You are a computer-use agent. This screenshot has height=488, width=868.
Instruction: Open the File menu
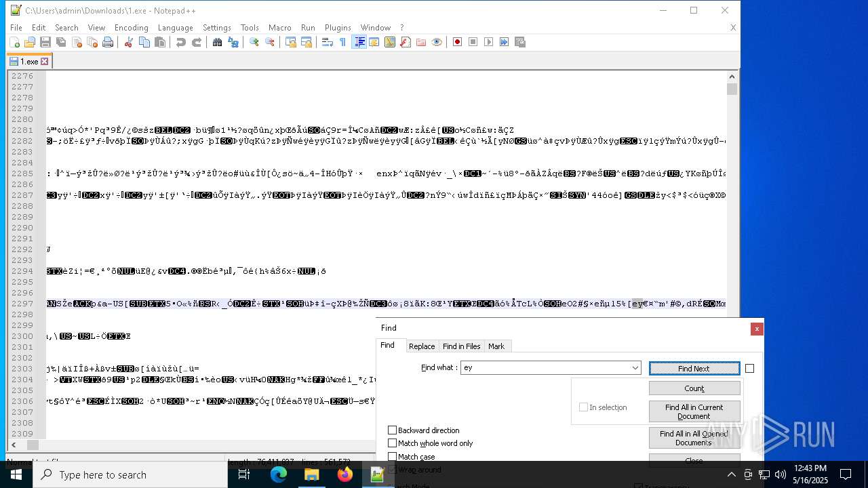16,28
